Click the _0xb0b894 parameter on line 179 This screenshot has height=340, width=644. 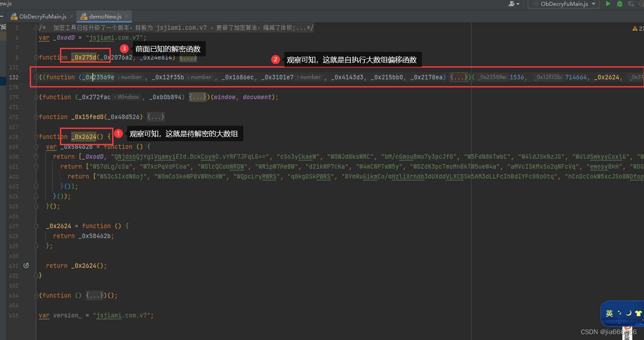tap(168, 97)
